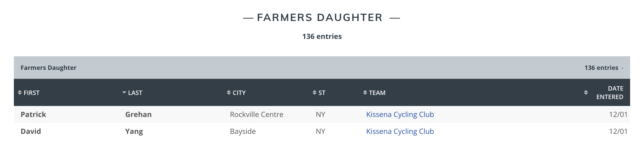Click the 136 entries label in the header bar
Viewport: 644px width, 151px height.
tap(601, 68)
